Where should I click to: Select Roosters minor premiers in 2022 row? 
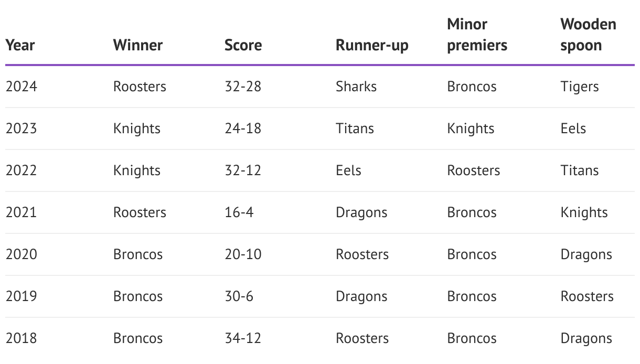[473, 170]
